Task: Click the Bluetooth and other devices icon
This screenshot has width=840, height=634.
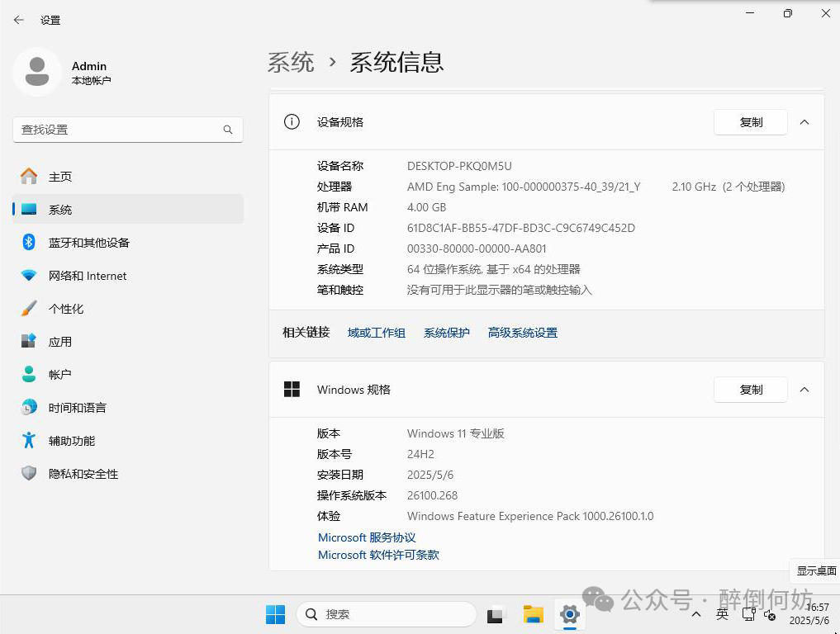Action: (x=29, y=242)
